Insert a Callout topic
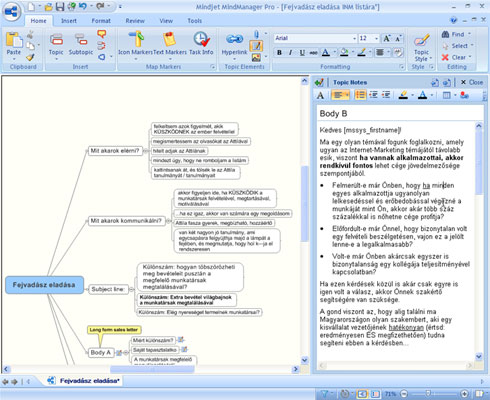490x400 pixels. click(x=102, y=34)
